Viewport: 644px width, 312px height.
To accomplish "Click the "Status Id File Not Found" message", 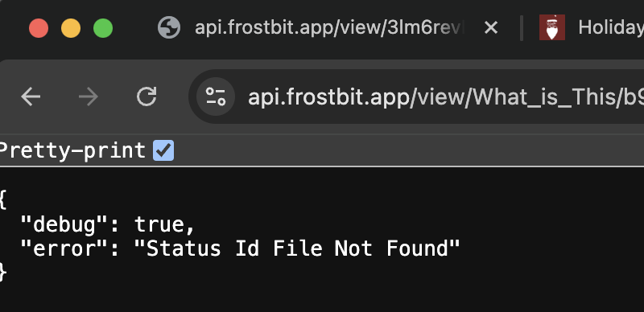I will point(297,248).
